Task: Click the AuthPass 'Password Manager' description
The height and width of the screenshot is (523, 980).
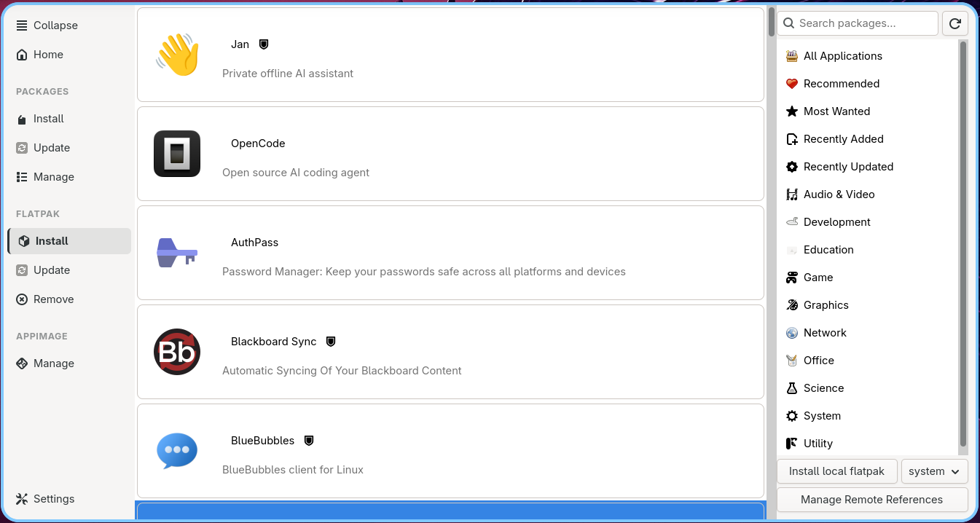Action: click(x=424, y=272)
